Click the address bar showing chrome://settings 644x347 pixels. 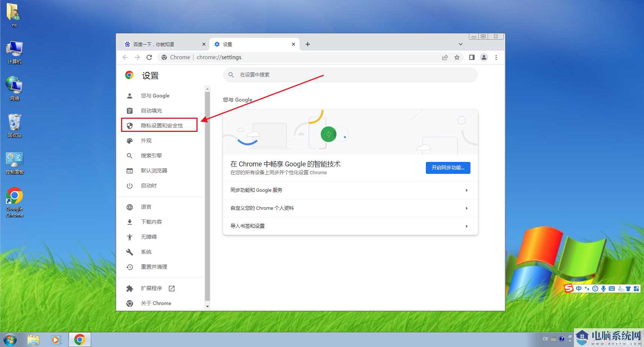(300, 57)
